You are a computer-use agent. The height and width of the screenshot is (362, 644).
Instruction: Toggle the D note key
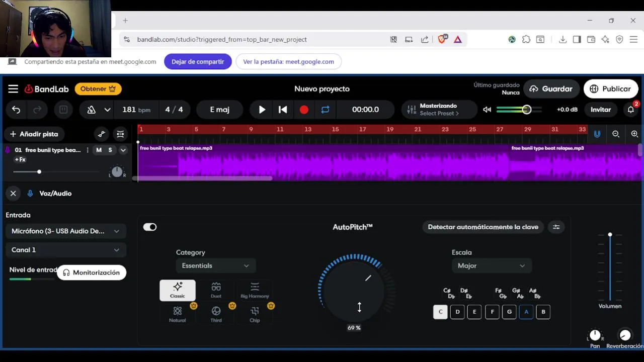pyautogui.click(x=457, y=312)
